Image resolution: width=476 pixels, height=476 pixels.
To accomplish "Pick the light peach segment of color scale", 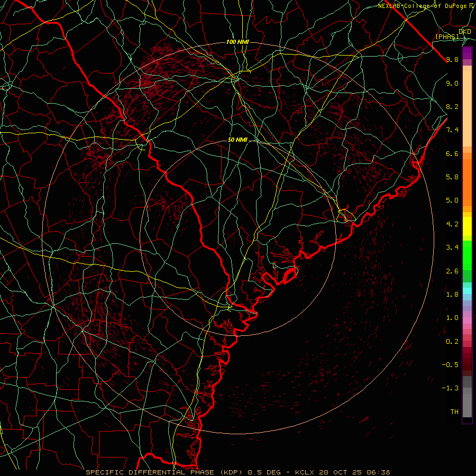I will pyautogui.click(x=467, y=108).
